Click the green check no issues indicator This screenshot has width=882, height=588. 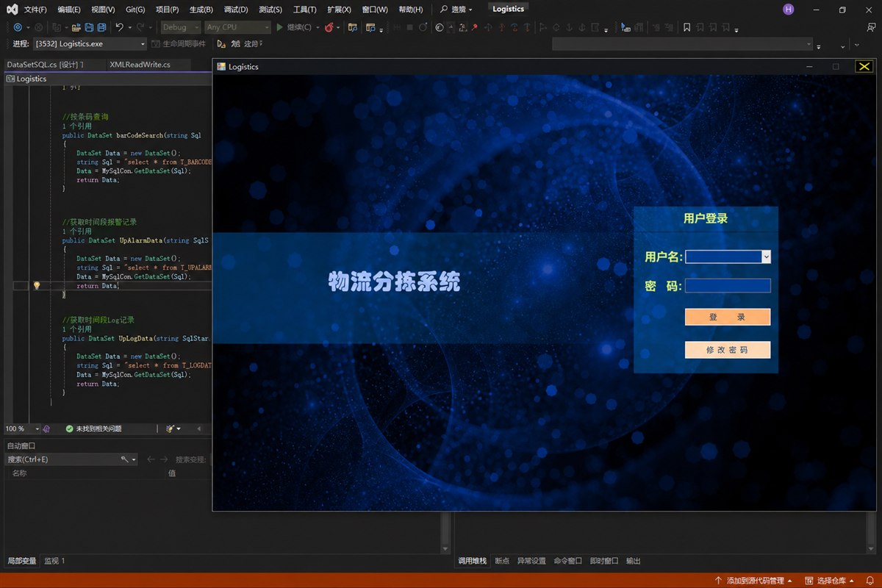pyautogui.click(x=69, y=429)
